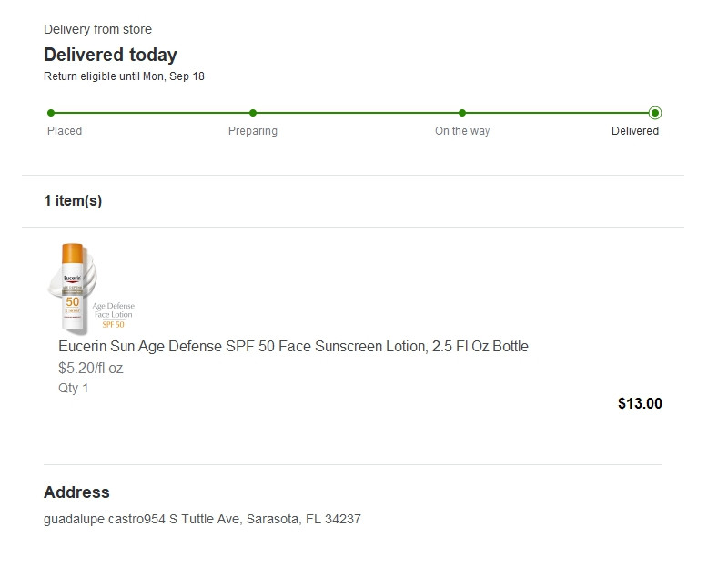This screenshot has width=728, height=588.
Task: Click the Sarasota delivery address text
Action: [202, 519]
